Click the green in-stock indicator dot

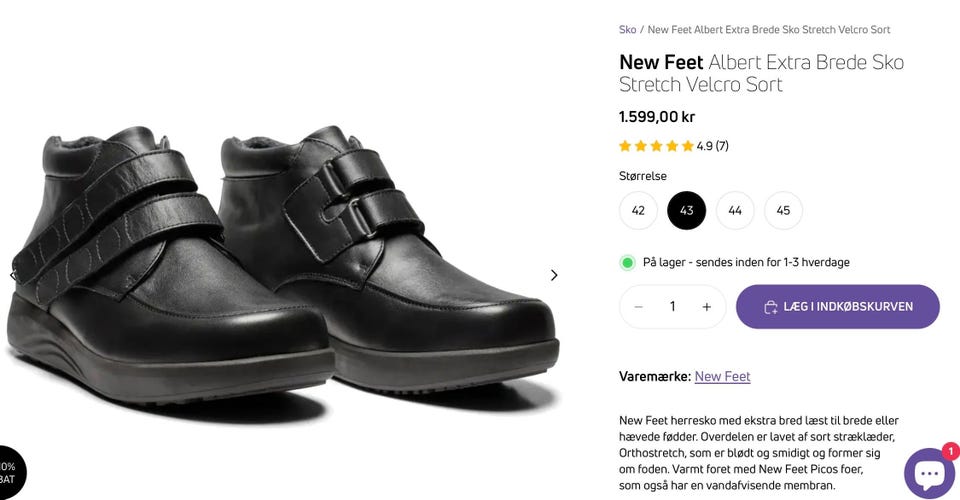tap(628, 263)
